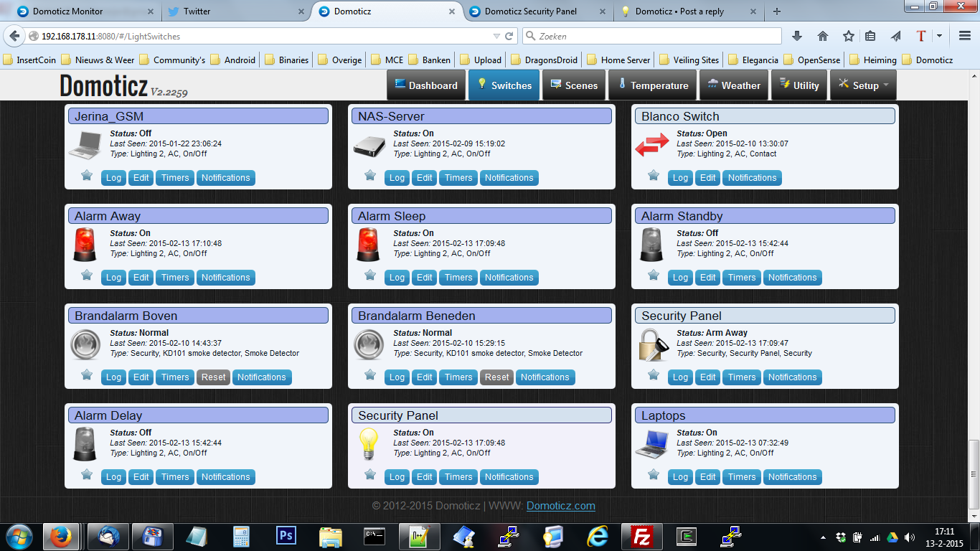Open Photoshop from the taskbar
The image size is (980, 551).
tap(286, 536)
